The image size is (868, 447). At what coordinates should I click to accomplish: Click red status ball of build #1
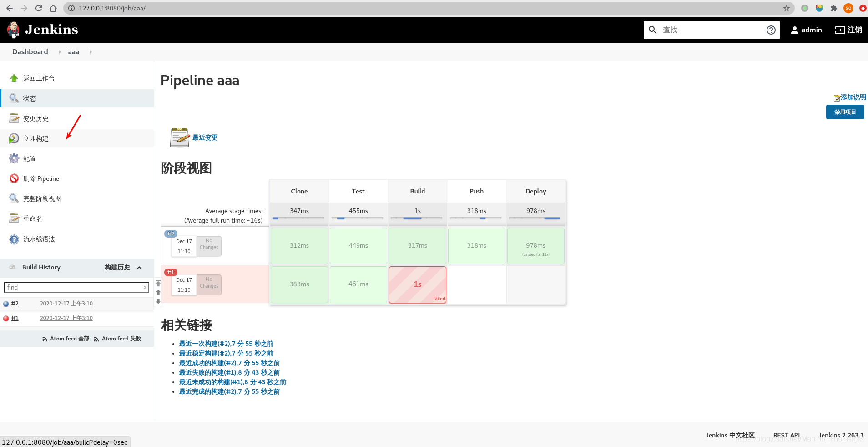[x=6, y=319]
